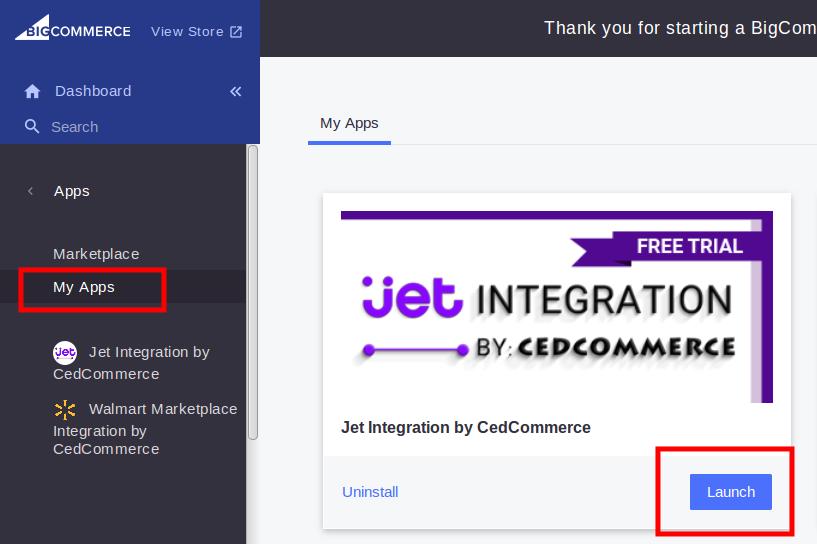Click the Dashboard home icon
Image resolution: width=817 pixels, height=544 pixels.
pos(32,91)
